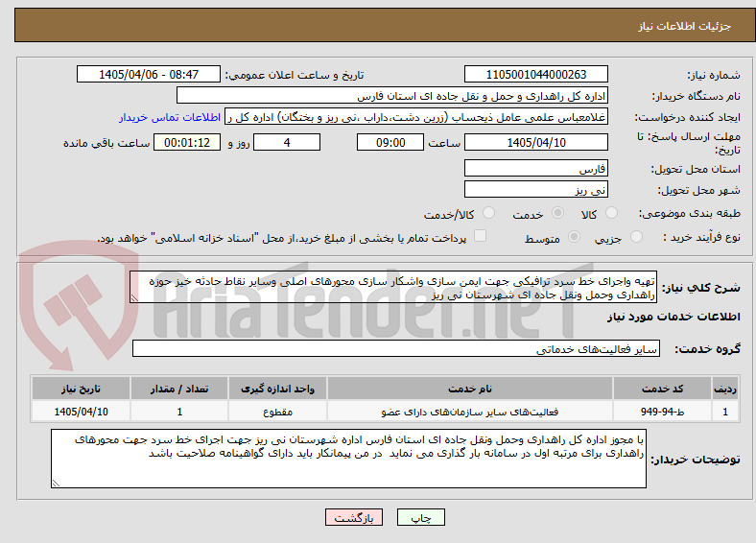Click the شرح کلی نیاز description textarea
This screenshot has width=756, height=543.
[393, 288]
